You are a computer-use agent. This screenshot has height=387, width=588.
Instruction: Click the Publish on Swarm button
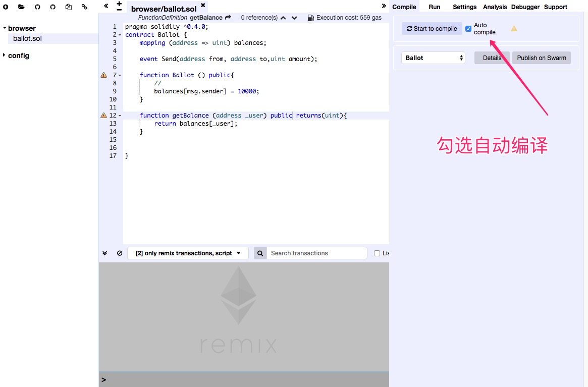[x=542, y=58]
